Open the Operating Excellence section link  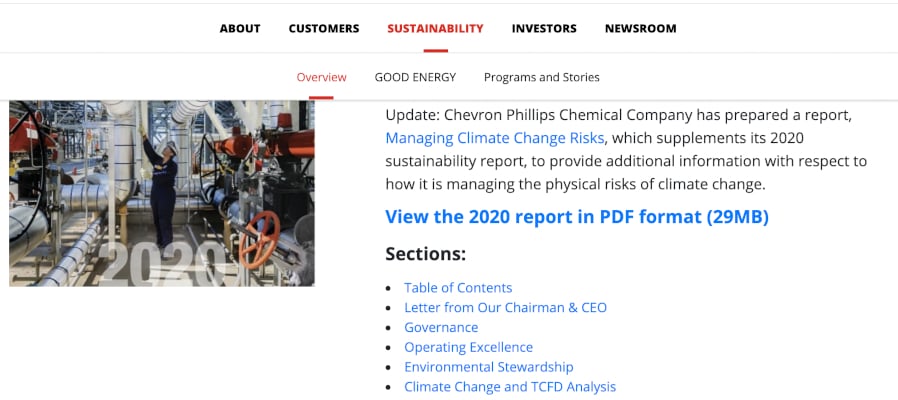point(468,347)
